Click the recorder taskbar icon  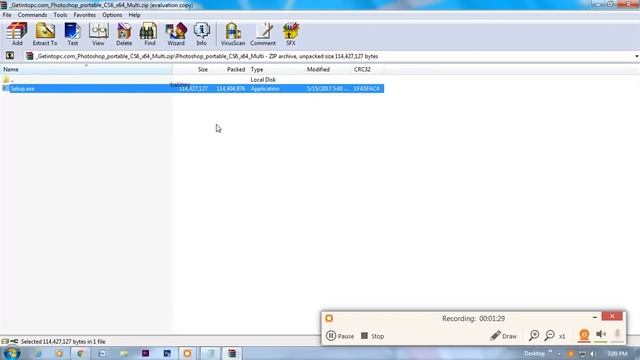(x=187, y=353)
